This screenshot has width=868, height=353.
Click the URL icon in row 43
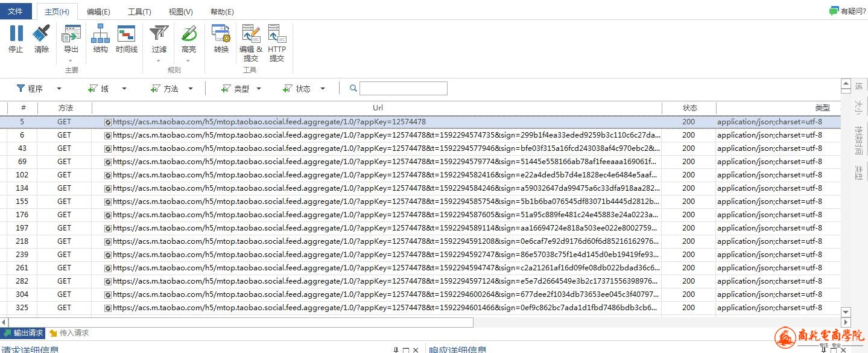click(108, 148)
